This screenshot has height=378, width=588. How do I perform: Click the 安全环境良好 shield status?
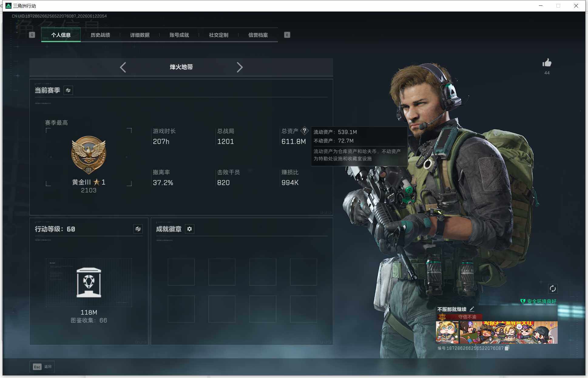pos(538,301)
